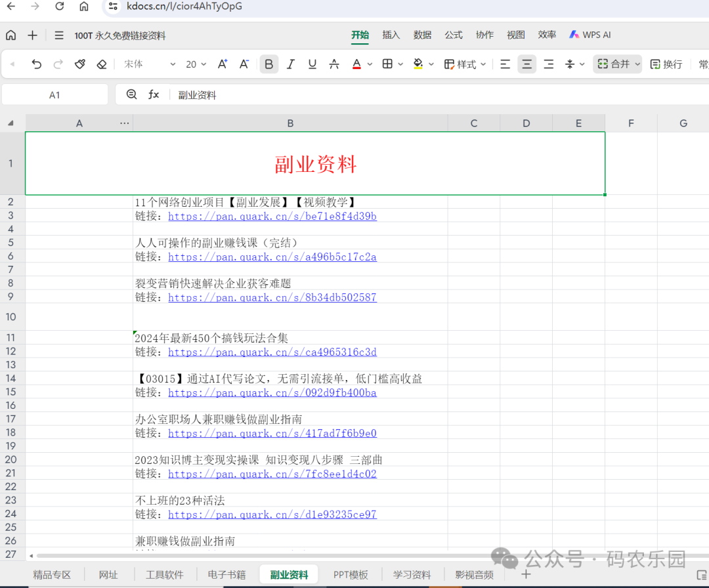Viewport: 709px width, 588px height.
Task: Open the font name 宋体 dropdown
Action: point(150,64)
